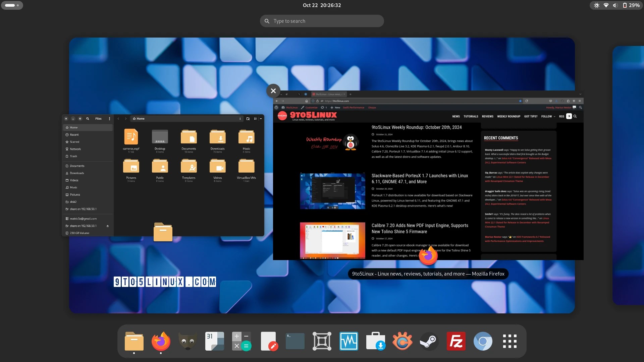Open FileZilla from the dock
644x362 pixels.
456,341
